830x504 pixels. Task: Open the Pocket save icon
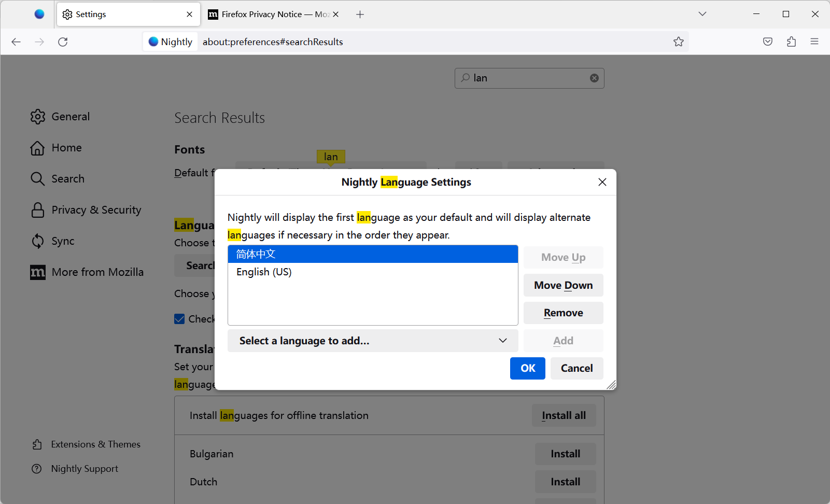pyautogui.click(x=768, y=42)
